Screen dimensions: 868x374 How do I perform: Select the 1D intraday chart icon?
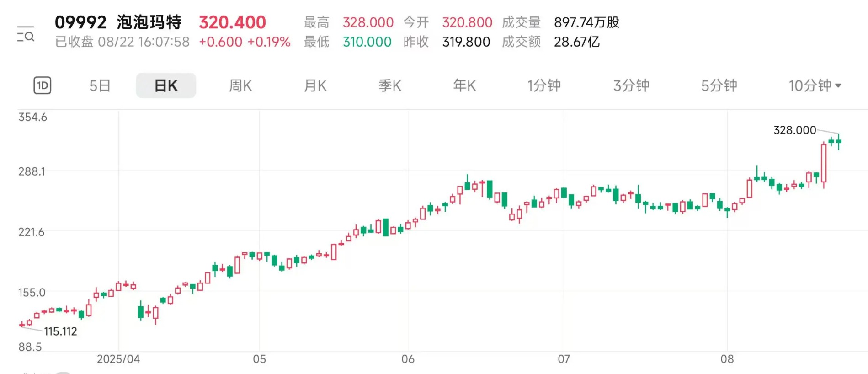[42, 85]
